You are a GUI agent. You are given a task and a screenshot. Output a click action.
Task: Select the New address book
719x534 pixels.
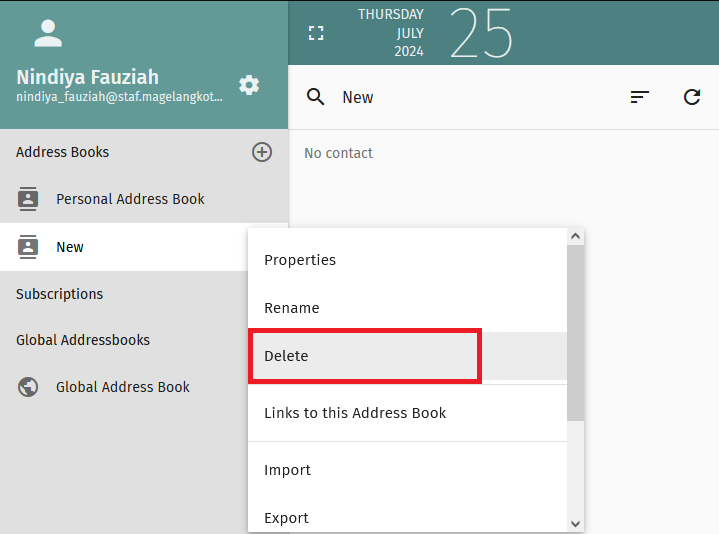click(x=70, y=247)
